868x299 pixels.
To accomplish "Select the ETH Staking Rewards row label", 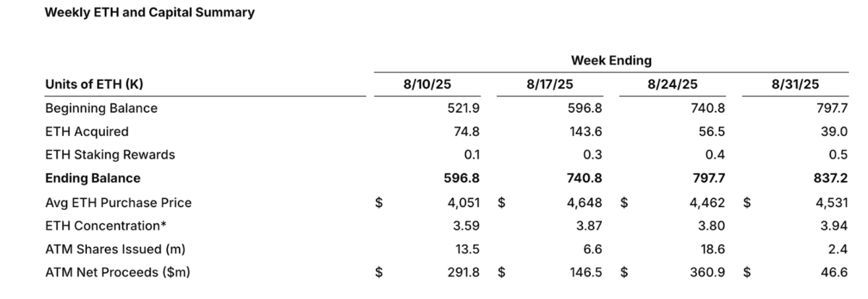I will 110,155.
